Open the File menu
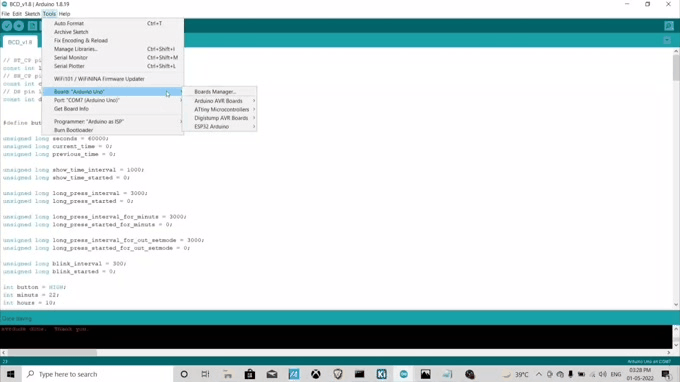680x382 pixels. coord(6,14)
